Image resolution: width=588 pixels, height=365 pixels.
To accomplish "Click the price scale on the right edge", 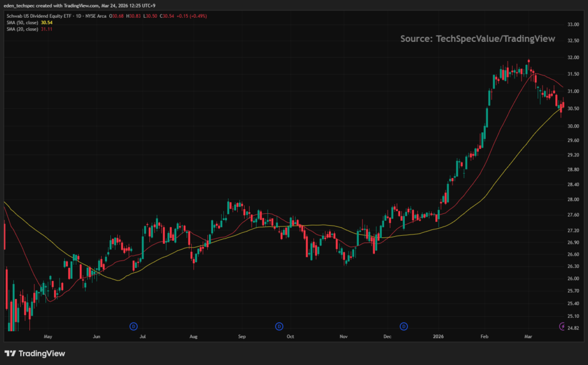I will 573,172.
